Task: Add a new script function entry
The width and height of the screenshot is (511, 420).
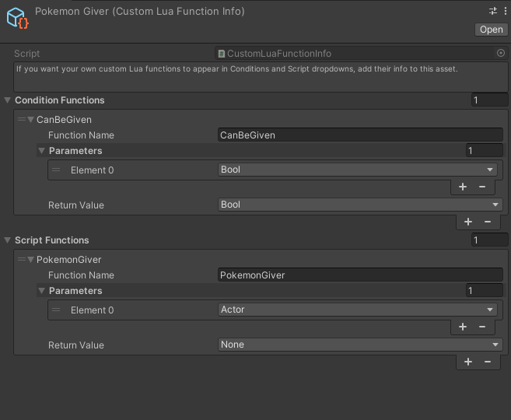Action: [x=468, y=362]
